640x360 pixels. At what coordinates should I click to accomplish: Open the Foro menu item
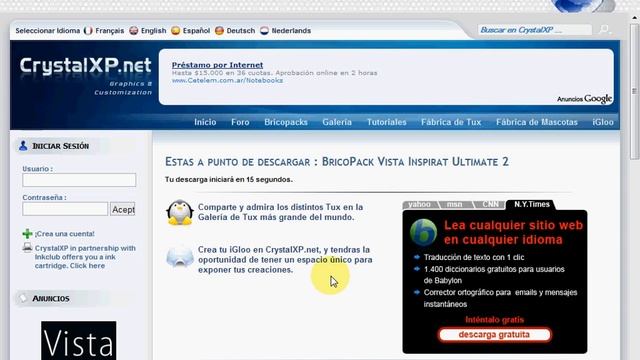tap(240, 122)
